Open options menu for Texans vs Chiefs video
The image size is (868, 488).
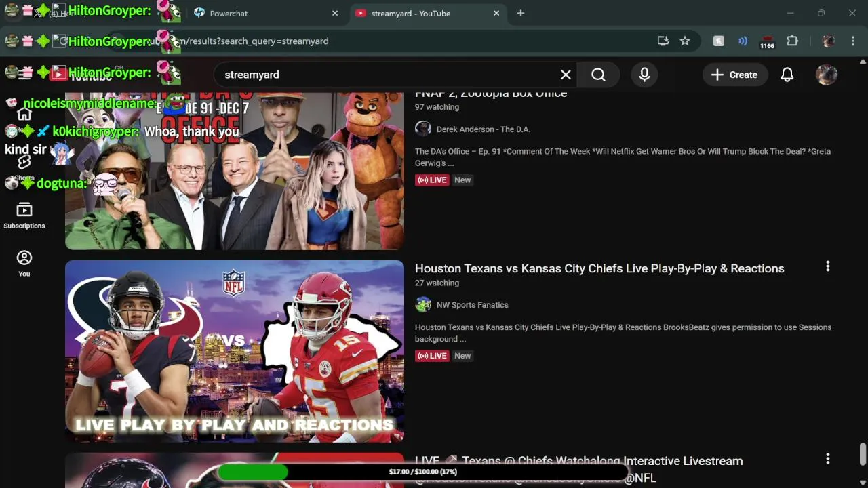click(827, 267)
